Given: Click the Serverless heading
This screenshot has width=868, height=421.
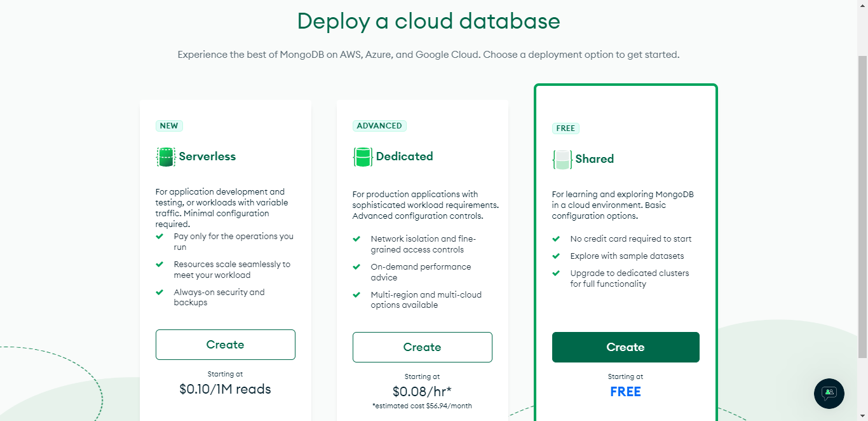Looking at the screenshot, I should [x=207, y=156].
